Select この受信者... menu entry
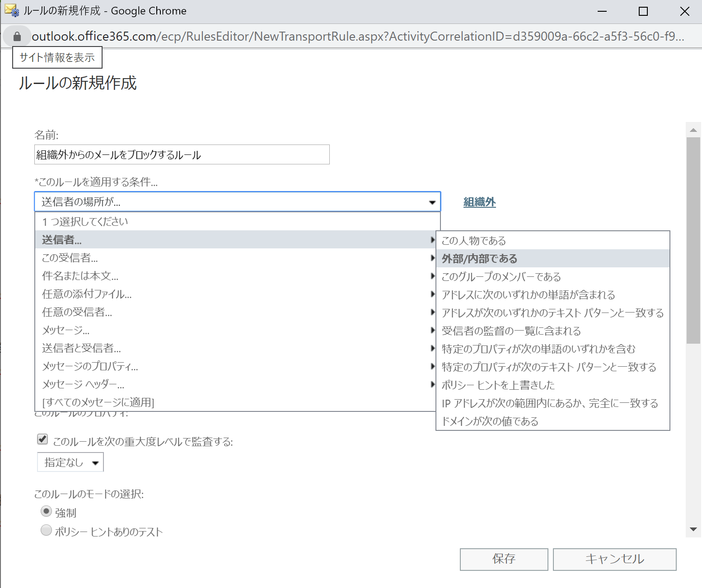Image resolution: width=702 pixels, height=588 pixels. pos(235,257)
